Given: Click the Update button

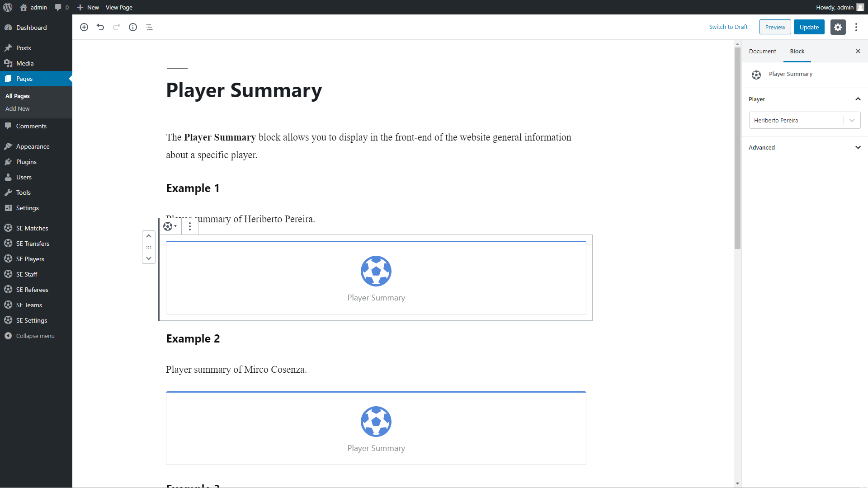Looking at the screenshot, I should (809, 27).
